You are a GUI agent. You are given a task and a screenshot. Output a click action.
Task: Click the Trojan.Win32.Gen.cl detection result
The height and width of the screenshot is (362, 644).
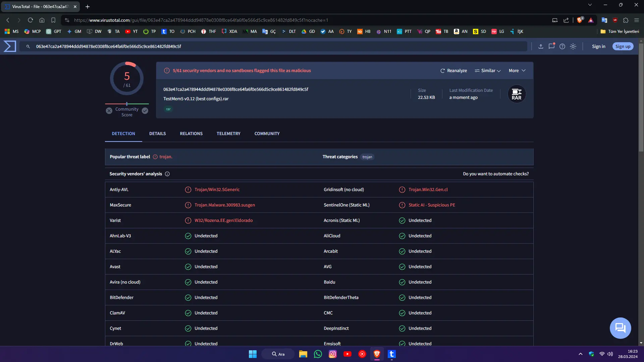428,190
